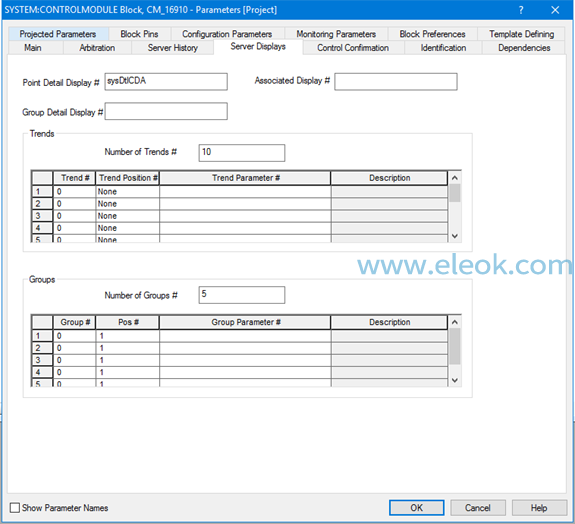Click the OK button
The width and height of the screenshot is (575, 524).
click(417, 508)
